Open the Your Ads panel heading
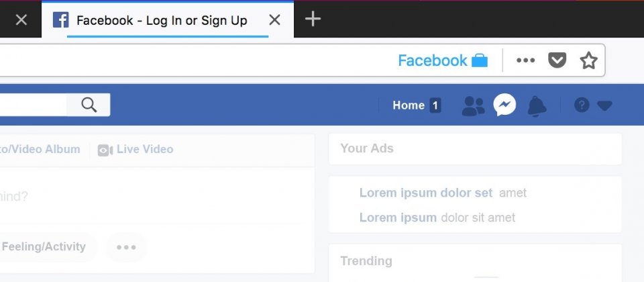Image resolution: width=644 pixels, height=282 pixels. click(367, 148)
